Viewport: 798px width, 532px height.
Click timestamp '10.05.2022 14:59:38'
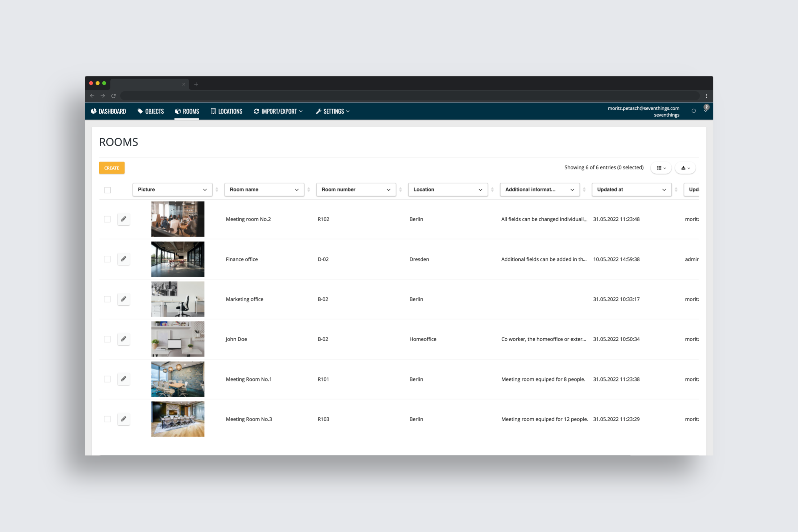[616, 259]
